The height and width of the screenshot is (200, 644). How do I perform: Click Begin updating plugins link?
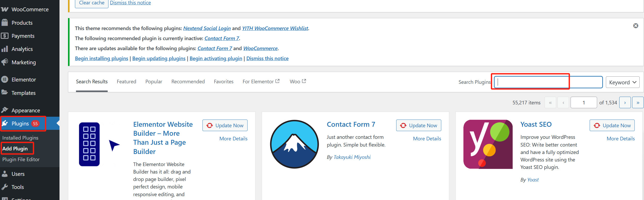pos(159,58)
